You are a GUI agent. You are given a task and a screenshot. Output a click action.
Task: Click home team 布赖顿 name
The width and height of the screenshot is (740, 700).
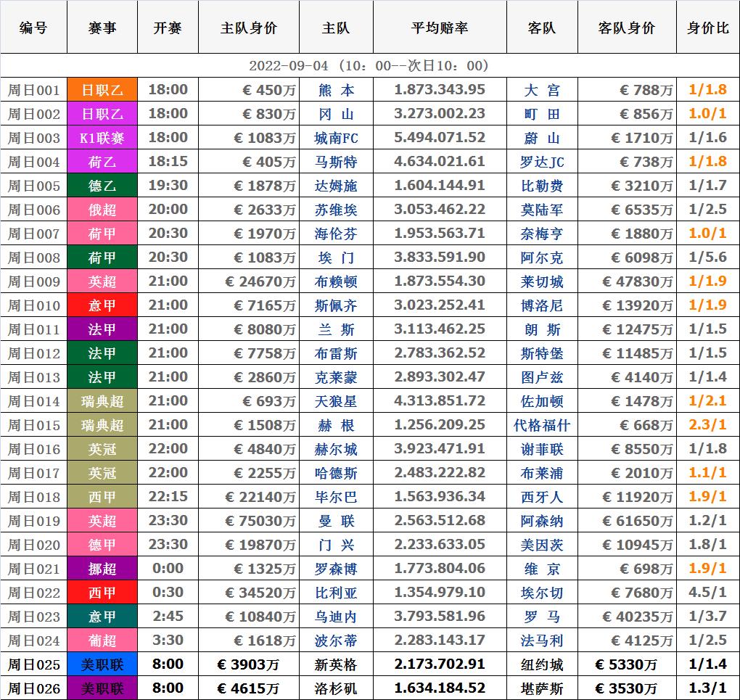coord(337,281)
